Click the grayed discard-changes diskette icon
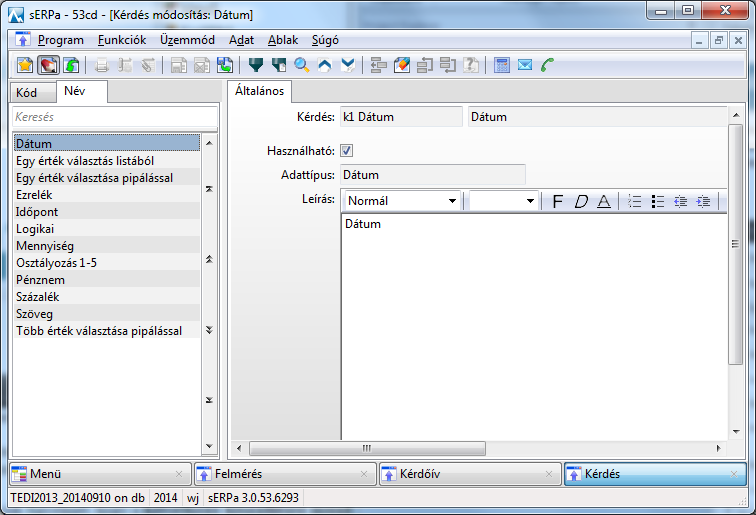This screenshot has height=515, width=756. click(202, 65)
